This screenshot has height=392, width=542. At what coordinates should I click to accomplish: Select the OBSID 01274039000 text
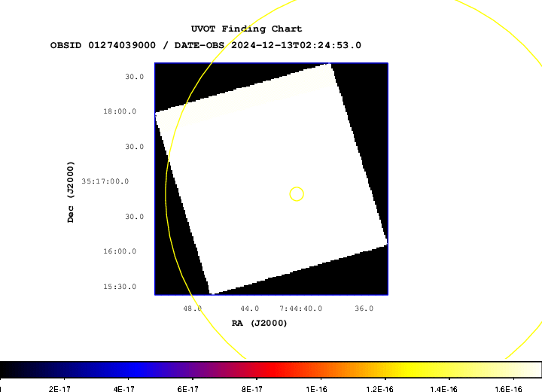coord(103,45)
